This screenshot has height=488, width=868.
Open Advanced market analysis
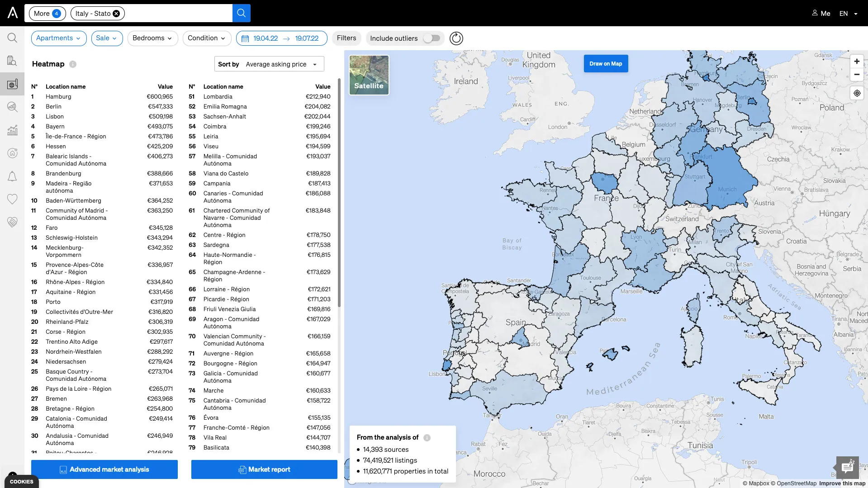[104, 469]
